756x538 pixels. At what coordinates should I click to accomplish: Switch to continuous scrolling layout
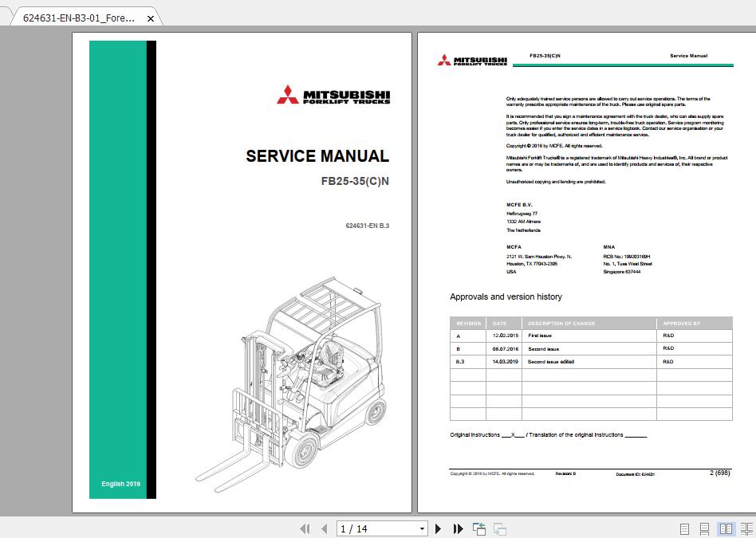coord(703,528)
